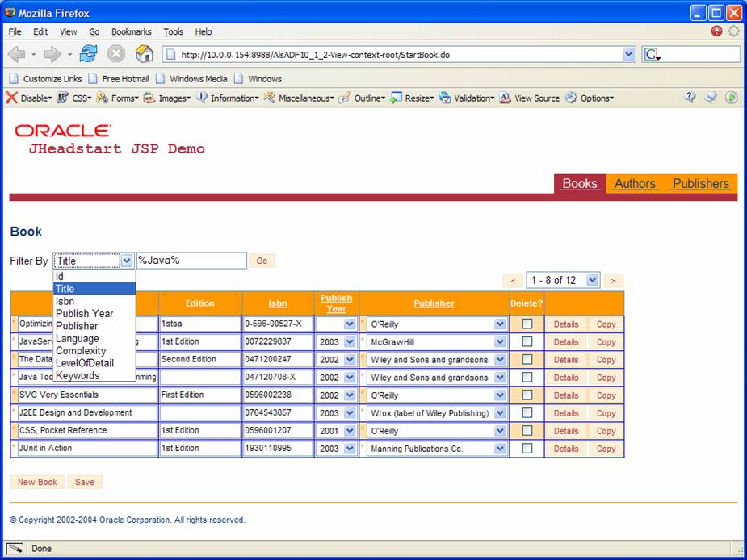This screenshot has width=747, height=560.
Task: Go to the Home page icon
Action: [145, 54]
